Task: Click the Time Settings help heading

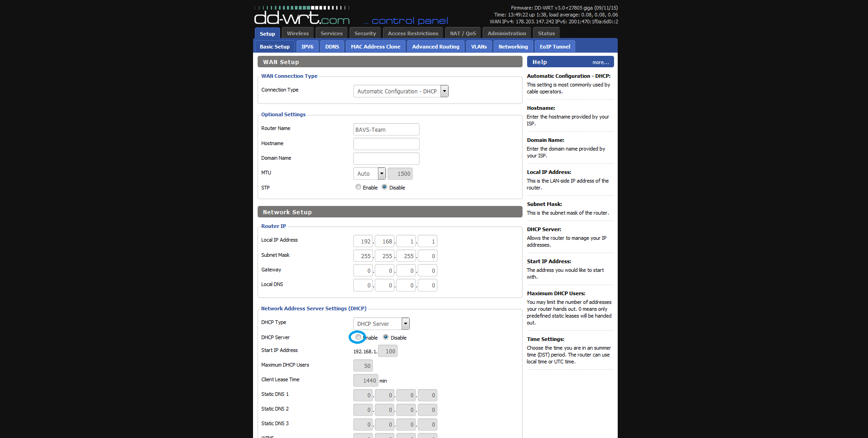Action: click(x=545, y=339)
